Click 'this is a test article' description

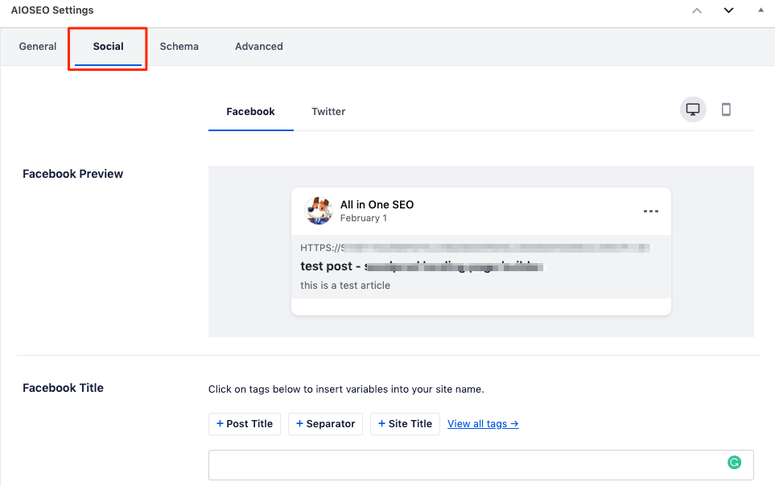[345, 285]
